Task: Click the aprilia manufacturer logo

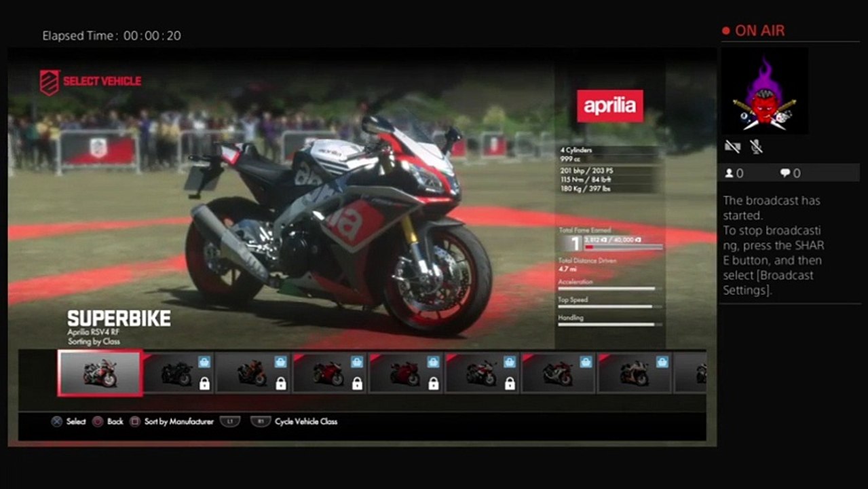Action: tap(610, 106)
